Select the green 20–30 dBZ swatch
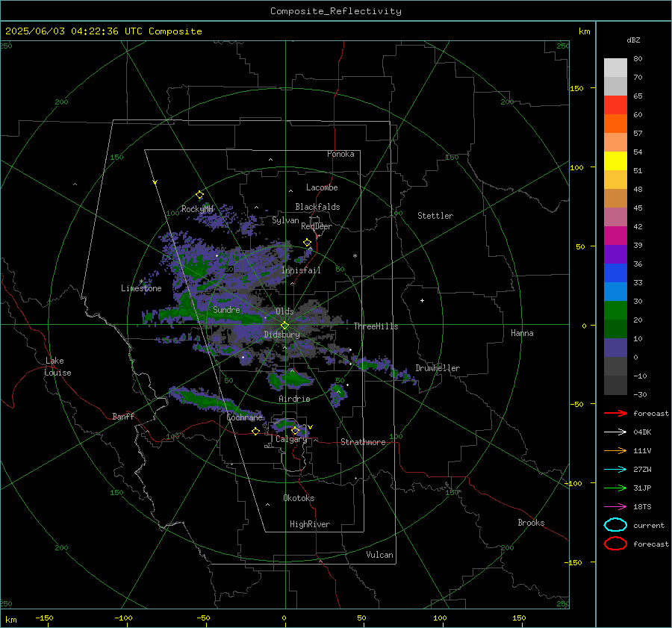The image size is (672, 628). (615, 311)
